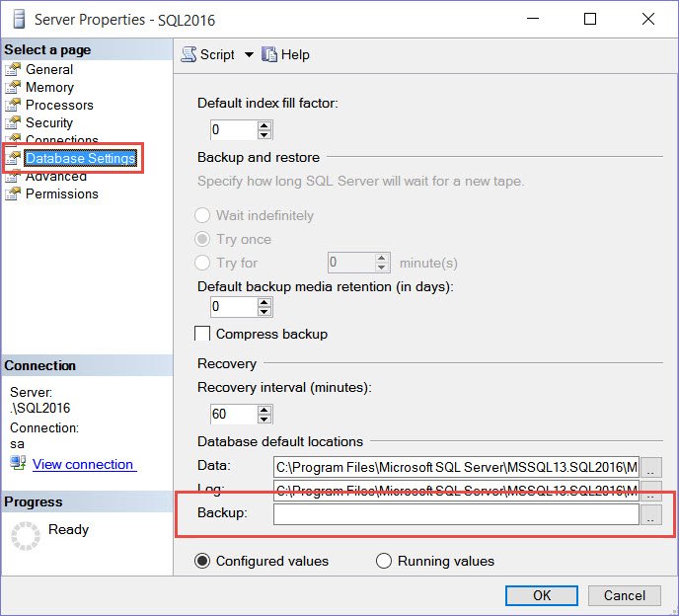Click the Security page icon
Screen dimensions: 679x616
[x=13, y=122]
